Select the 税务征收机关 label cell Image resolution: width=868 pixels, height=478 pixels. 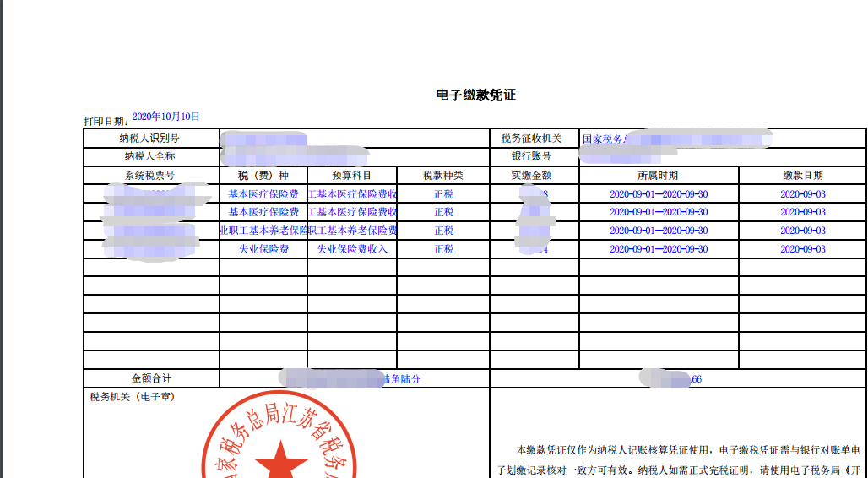[x=534, y=139]
